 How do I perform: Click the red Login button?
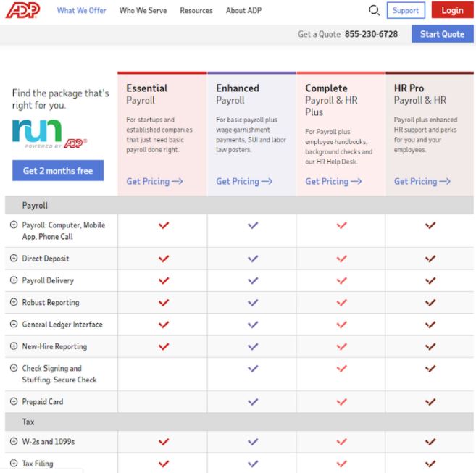click(x=452, y=10)
